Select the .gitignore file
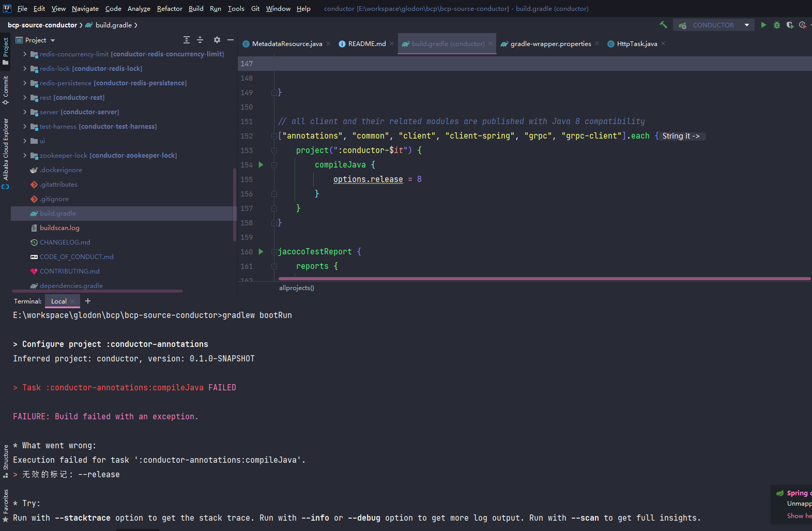Image resolution: width=812 pixels, height=531 pixels. tap(54, 199)
